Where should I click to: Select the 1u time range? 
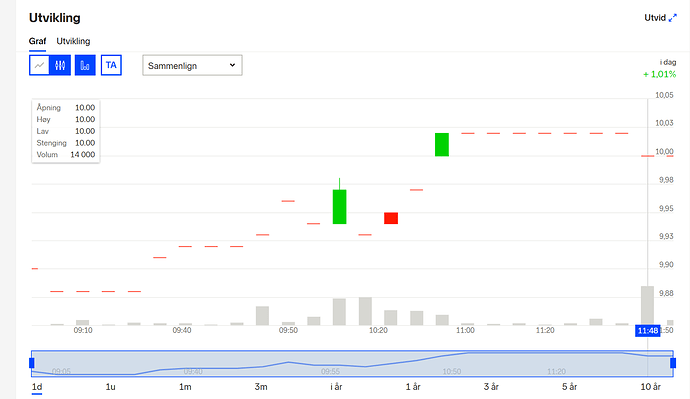coord(110,387)
